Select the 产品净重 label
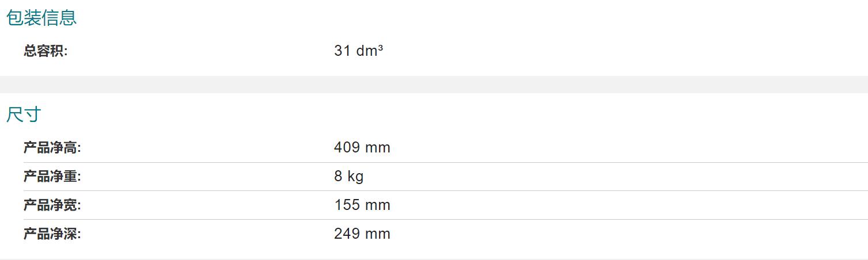 [52, 177]
